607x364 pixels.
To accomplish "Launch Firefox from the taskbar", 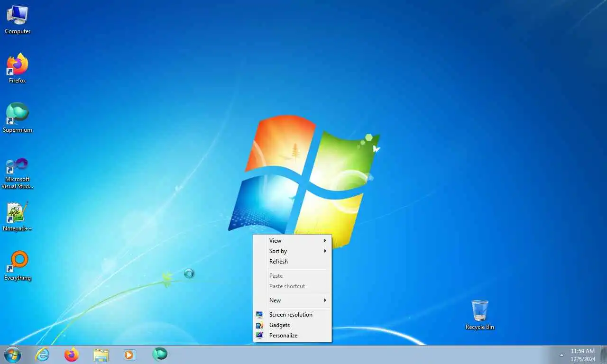I will tap(72, 355).
